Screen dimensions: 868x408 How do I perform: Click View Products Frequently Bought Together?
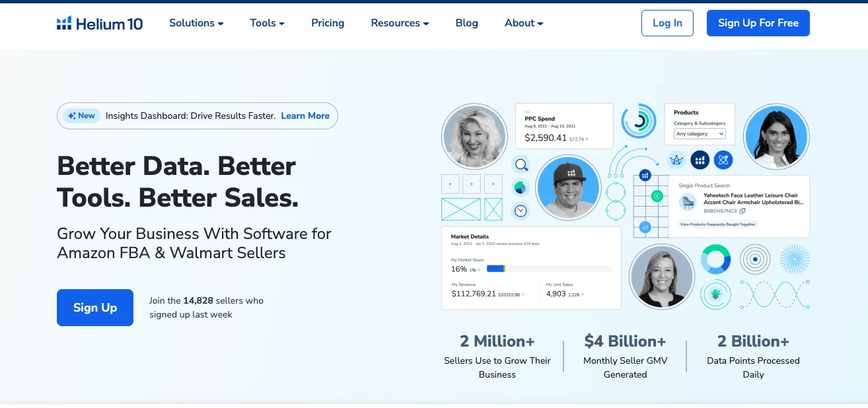click(x=718, y=224)
